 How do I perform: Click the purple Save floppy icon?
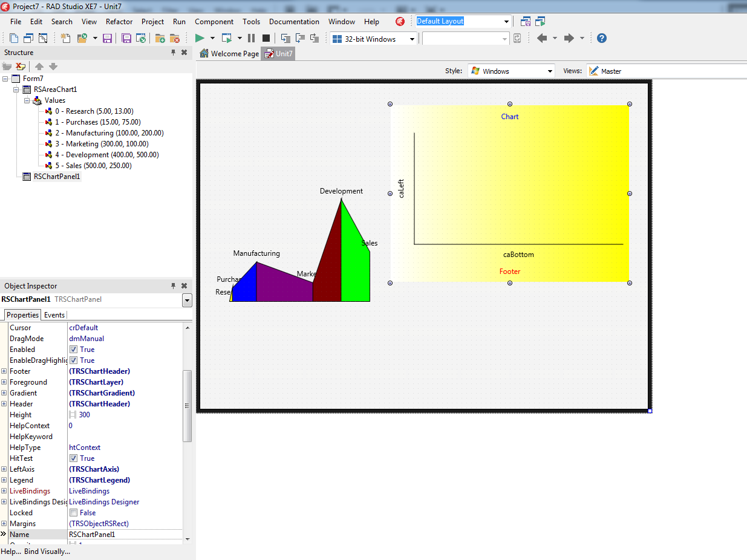[107, 39]
